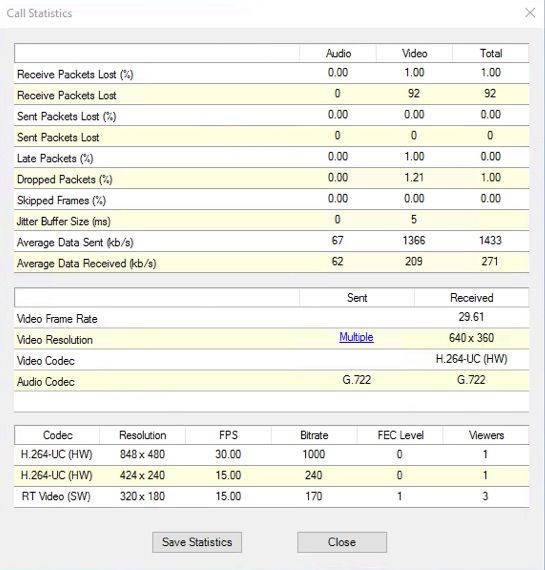Screen dimensions: 545x570
Task: Select the Average Data Received row
Action: tap(272, 262)
